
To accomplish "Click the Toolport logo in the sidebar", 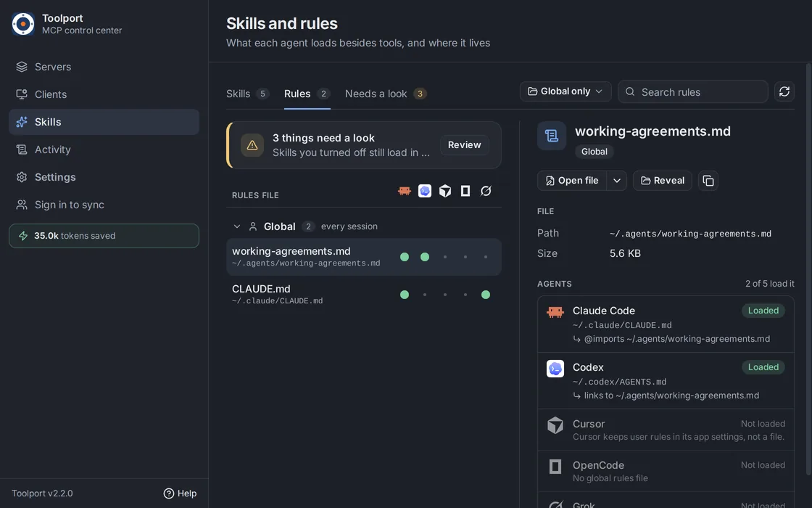I will click(x=23, y=24).
